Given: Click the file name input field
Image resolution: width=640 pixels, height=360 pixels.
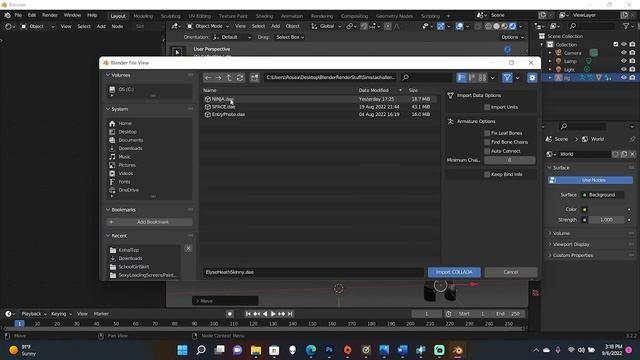Looking at the screenshot, I should coord(313,272).
